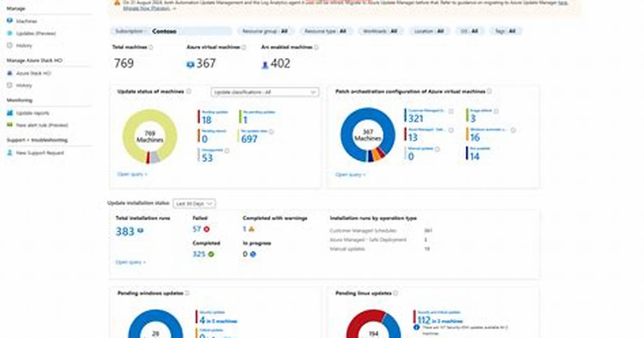This screenshot has width=644, height=338.
Task: Click Open query in Patch orchestration card
Action: coord(350,174)
